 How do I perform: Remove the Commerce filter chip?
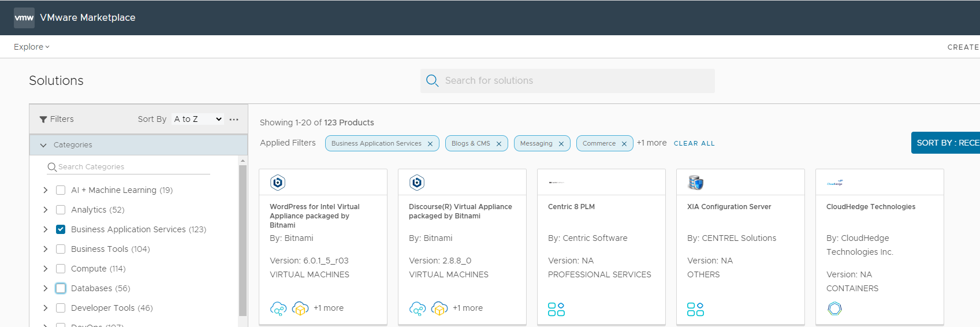pyautogui.click(x=624, y=144)
